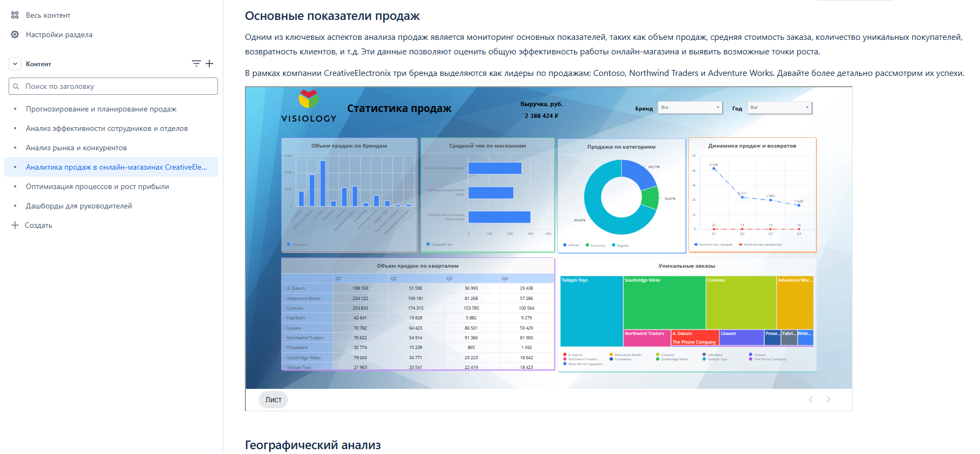Viewport: 980px width, 454px height.
Task: Toggle "Количество_возвратов" series in the legend
Action: [x=760, y=245]
